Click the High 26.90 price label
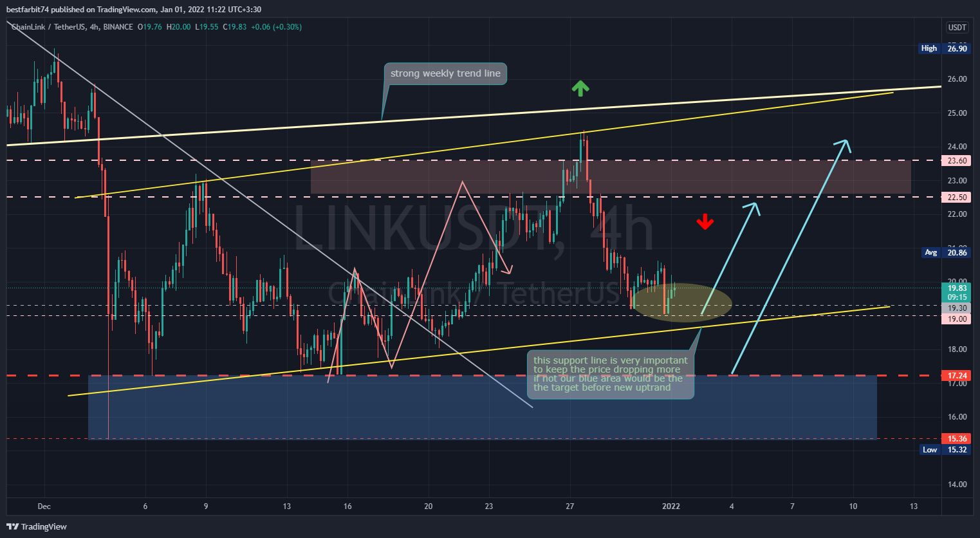This screenshot has width=980, height=538. [x=944, y=48]
